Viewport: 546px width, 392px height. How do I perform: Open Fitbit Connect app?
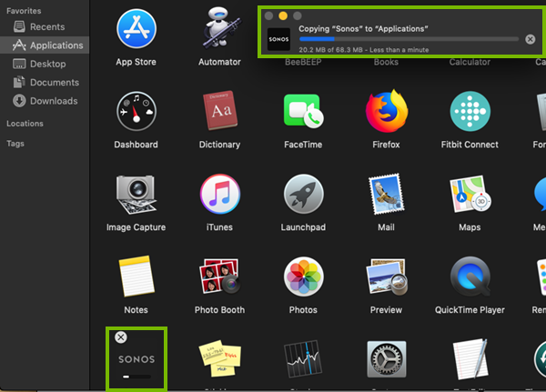click(x=470, y=111)
